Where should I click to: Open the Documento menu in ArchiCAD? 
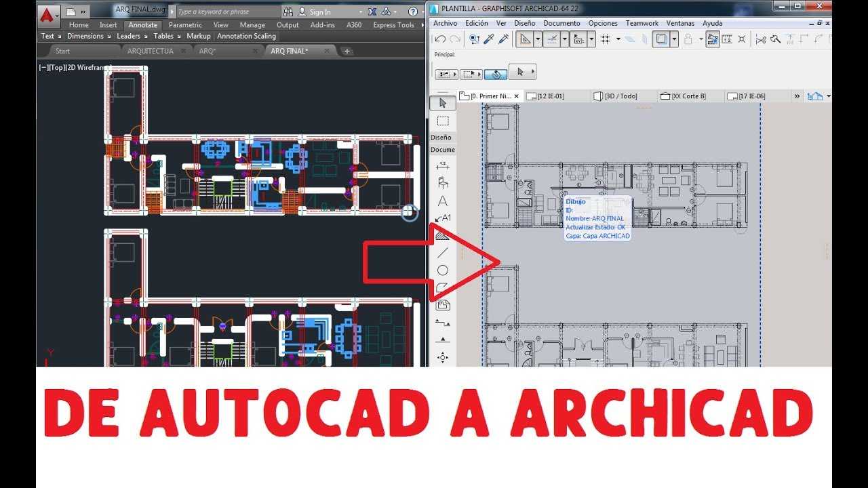tap(561, 23)
